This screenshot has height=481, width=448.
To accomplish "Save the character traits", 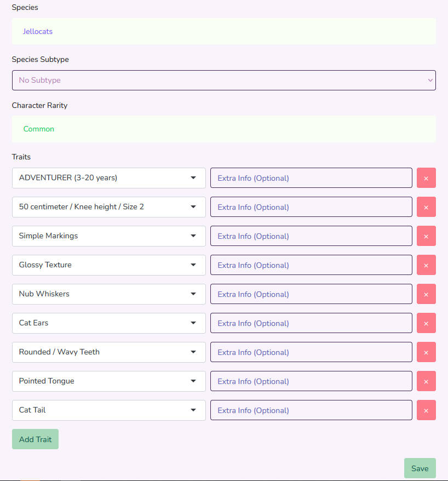I will click(420, 468).
